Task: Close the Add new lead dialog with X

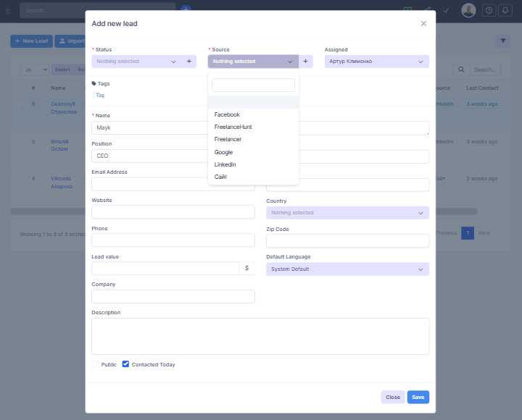Action: coord(423,24)
